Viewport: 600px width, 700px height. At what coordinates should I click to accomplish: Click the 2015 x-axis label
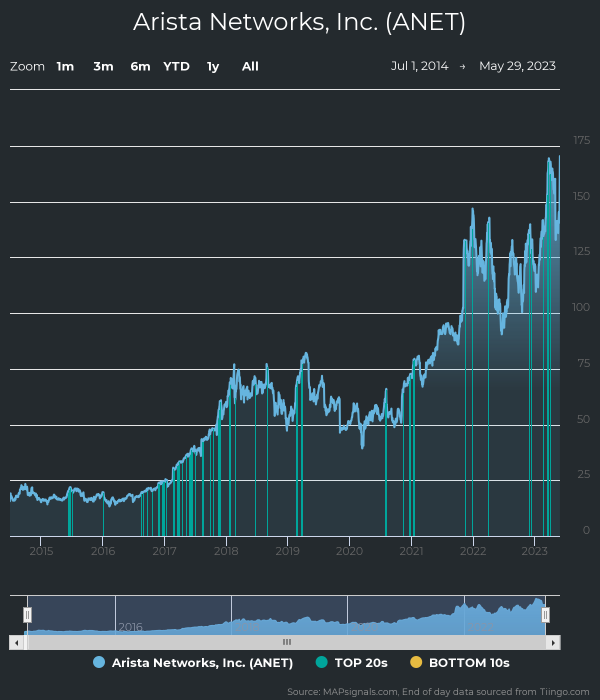41,551
